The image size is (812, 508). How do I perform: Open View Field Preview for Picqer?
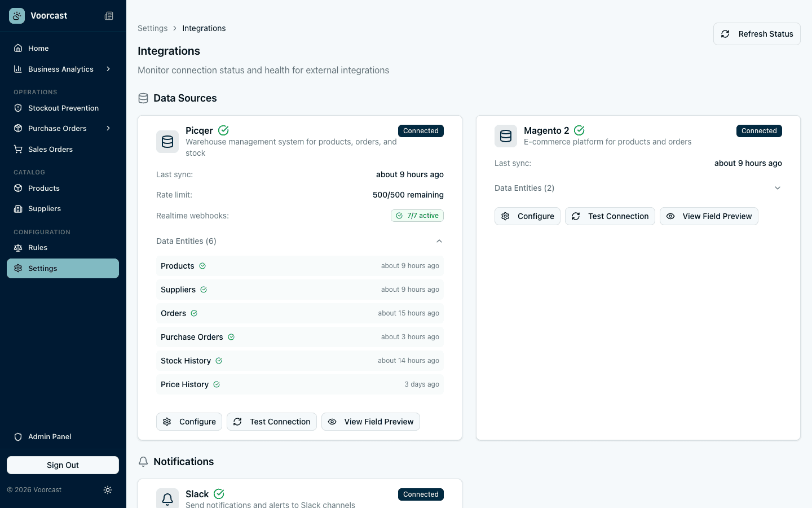coord(370,422)
